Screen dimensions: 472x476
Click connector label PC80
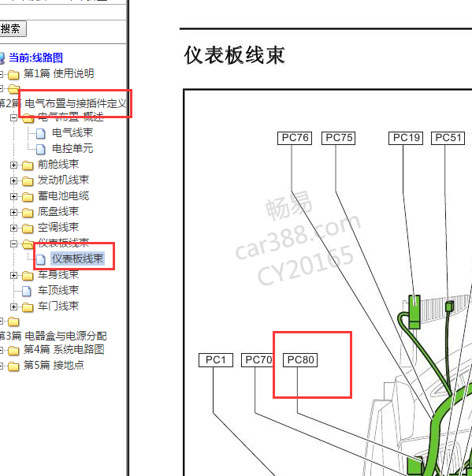300,360
